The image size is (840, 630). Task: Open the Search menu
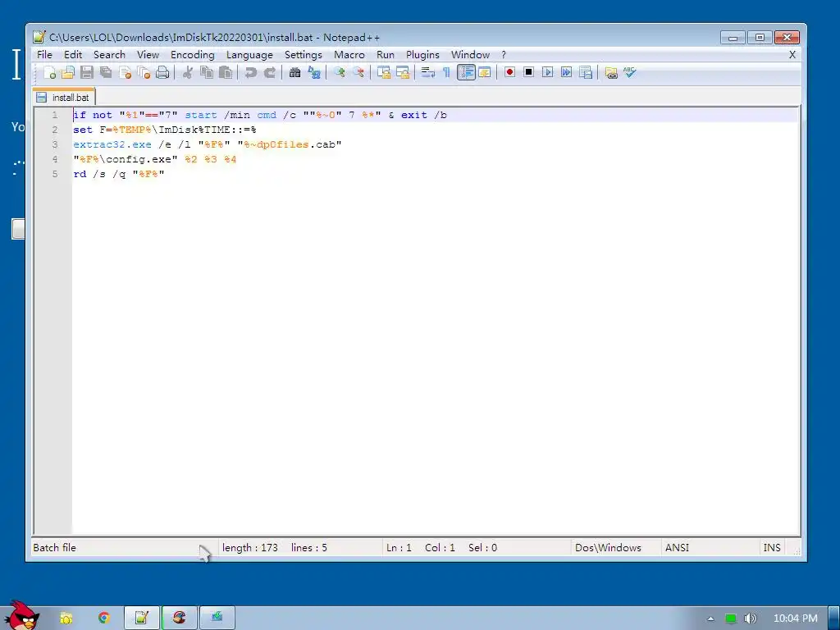pyautogui.click(x=109, y=55)
